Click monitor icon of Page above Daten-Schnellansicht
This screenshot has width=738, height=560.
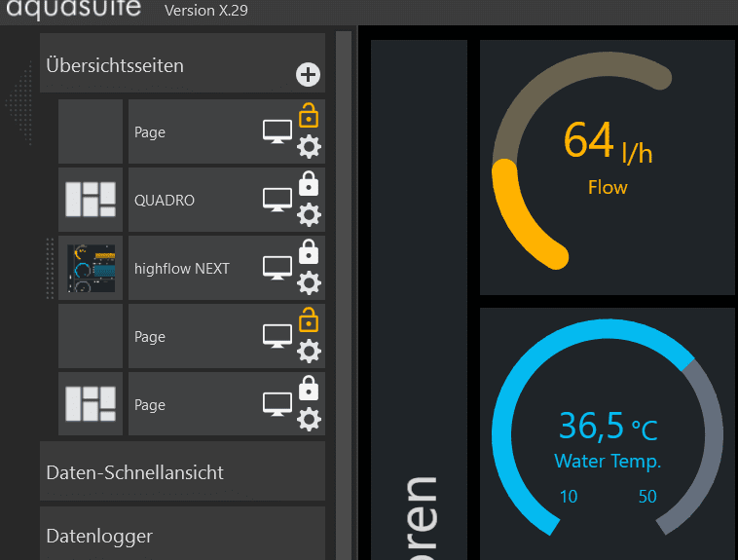(277, 404)
